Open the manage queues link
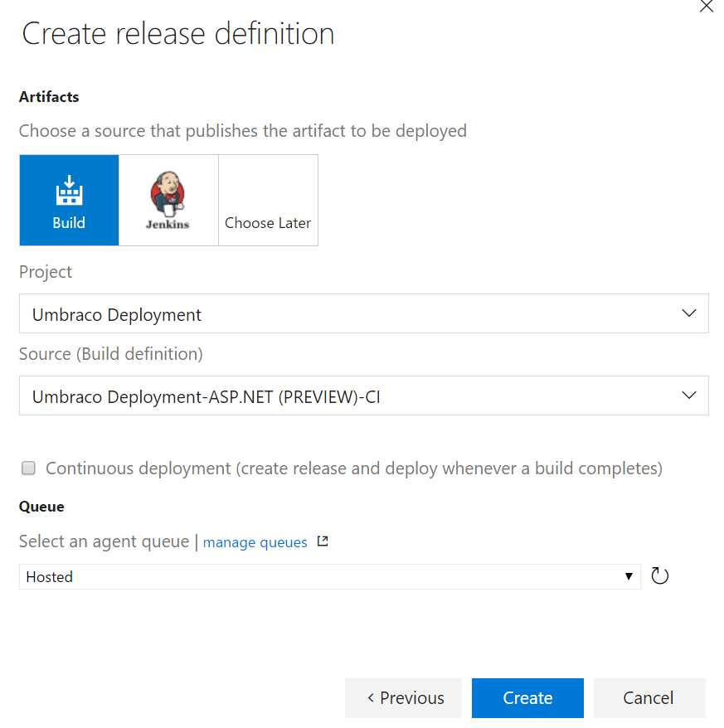724x728 pixels. 255,542
